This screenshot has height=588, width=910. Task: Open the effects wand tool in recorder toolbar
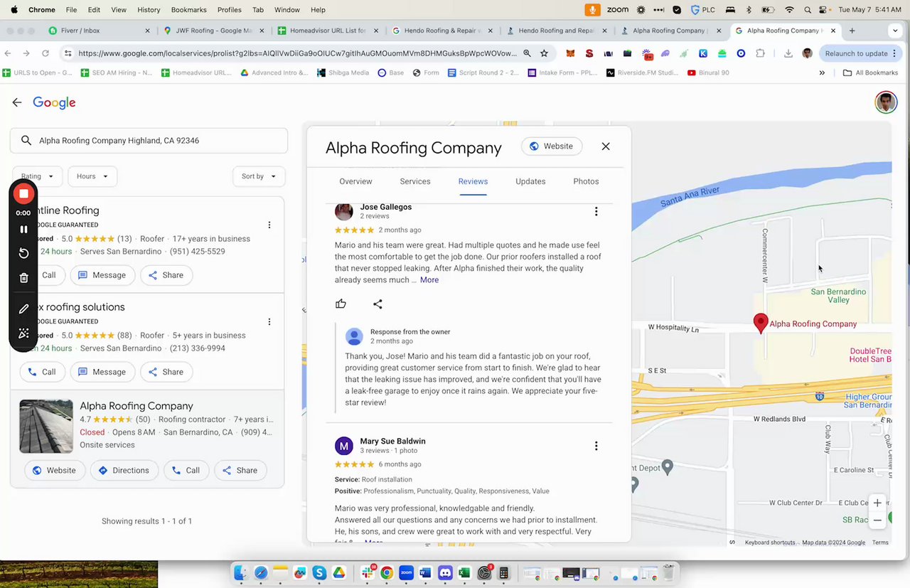pyautogui.click(x=23, y=333)
